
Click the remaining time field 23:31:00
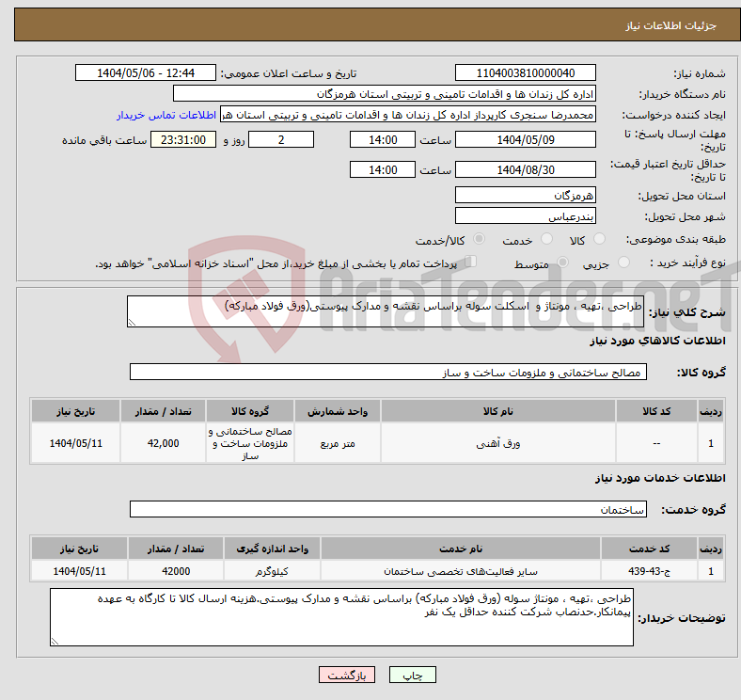point(183,139)
